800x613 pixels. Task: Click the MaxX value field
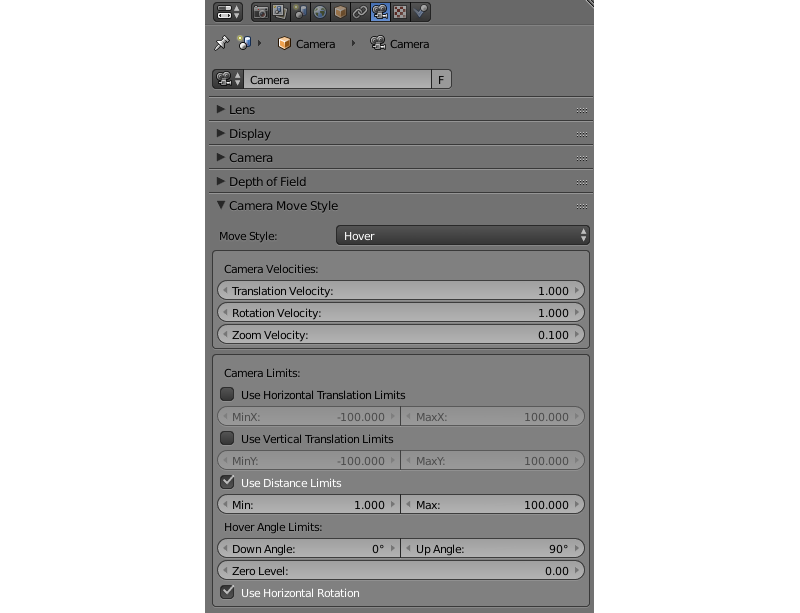[x=492, y=416]
